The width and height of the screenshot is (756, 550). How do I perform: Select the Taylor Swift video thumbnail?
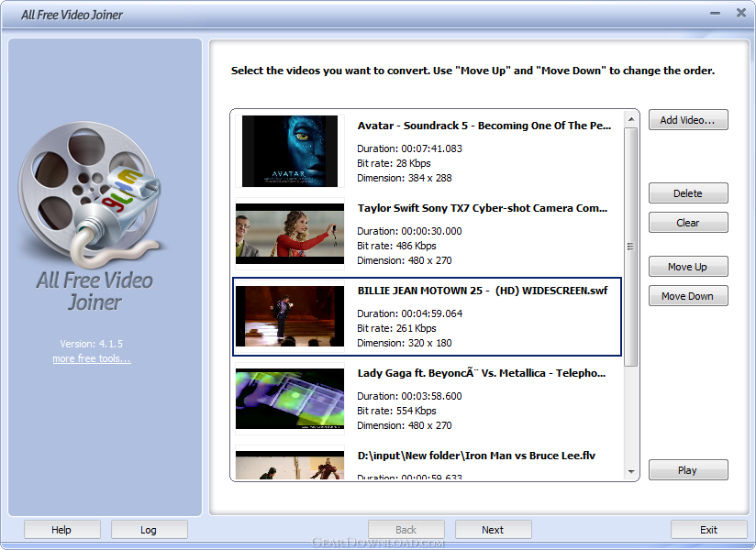point(290,234)
